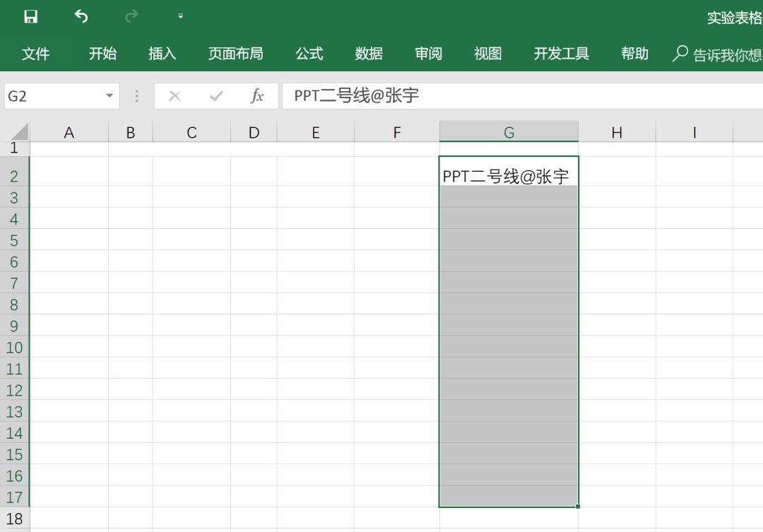Switch to the 开发工具 tab
The height and width of the screenshot is (532, 763).
pos(561,54)
